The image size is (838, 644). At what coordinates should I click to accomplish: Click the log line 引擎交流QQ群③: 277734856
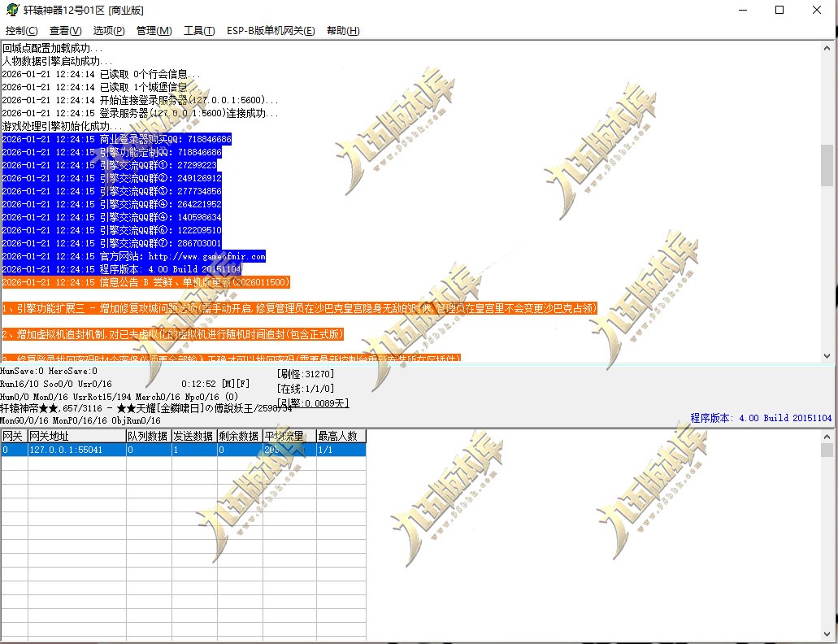111,191
